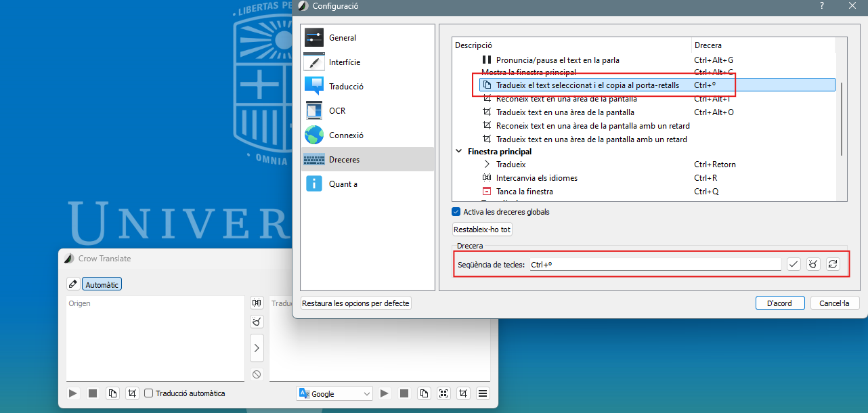
Task: Toggle the Activa les dreceres globals checkbox
Action: [456, 212]
